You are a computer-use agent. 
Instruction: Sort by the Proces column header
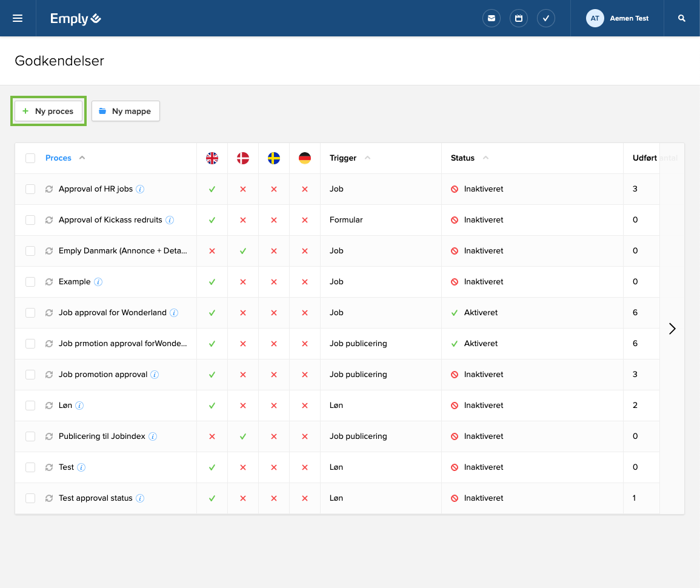[x=59, y=158]
